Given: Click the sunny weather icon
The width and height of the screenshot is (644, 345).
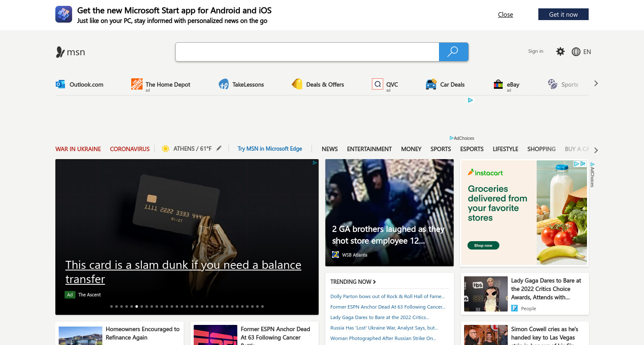Looking at the screenshot, I should 166,149.
